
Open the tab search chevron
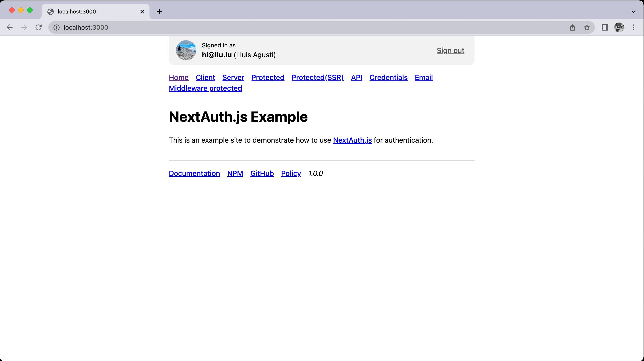coord(633,11)
